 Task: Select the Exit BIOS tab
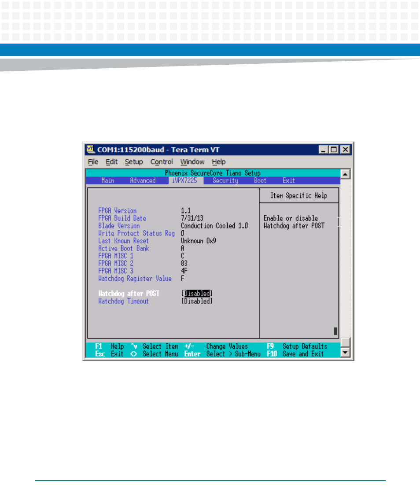[x=289, y=180]
